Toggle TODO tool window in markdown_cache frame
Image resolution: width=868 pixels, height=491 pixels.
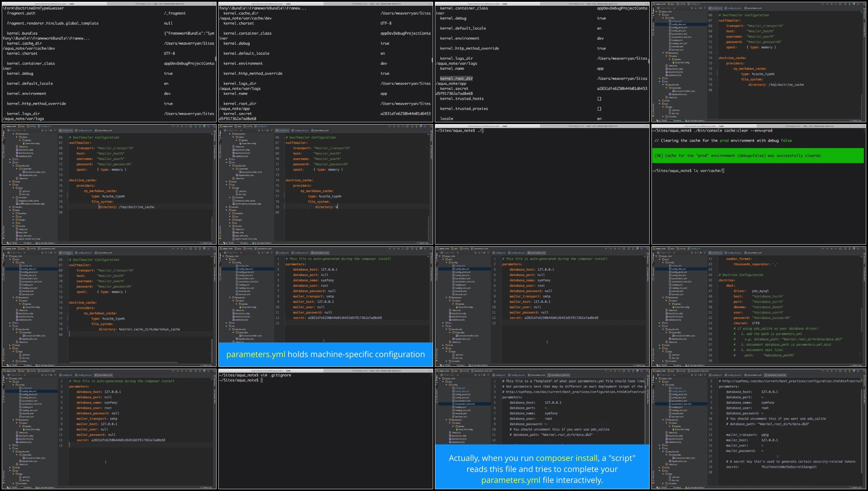13,365
